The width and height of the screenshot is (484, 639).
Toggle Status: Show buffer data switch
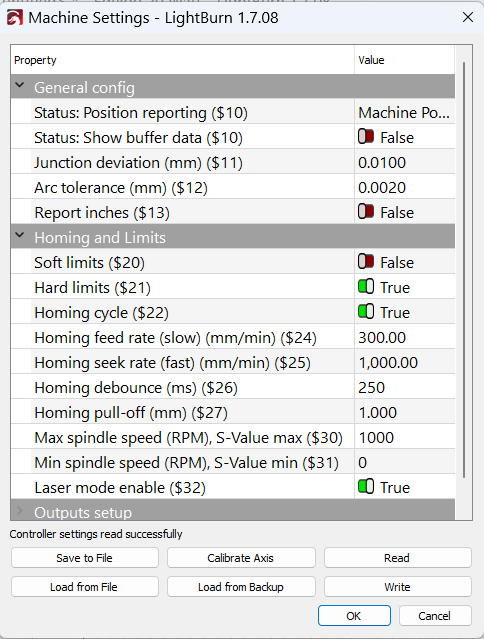[x=366, y=137]
